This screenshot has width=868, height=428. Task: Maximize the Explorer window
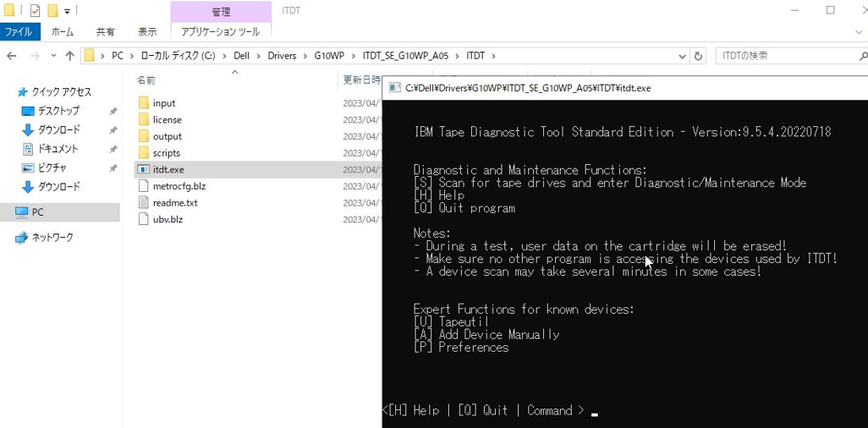point(831,10)
